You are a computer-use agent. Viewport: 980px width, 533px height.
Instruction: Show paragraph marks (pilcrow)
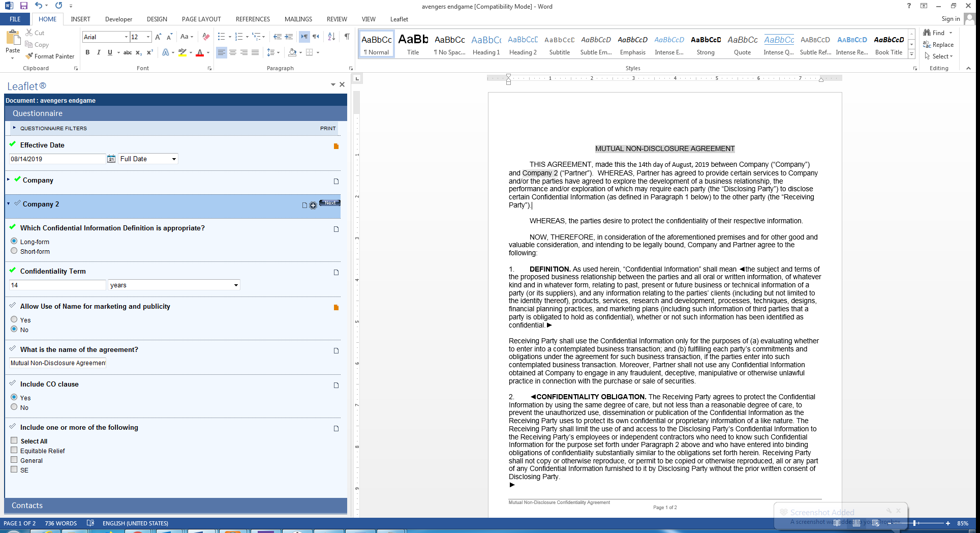347,37
